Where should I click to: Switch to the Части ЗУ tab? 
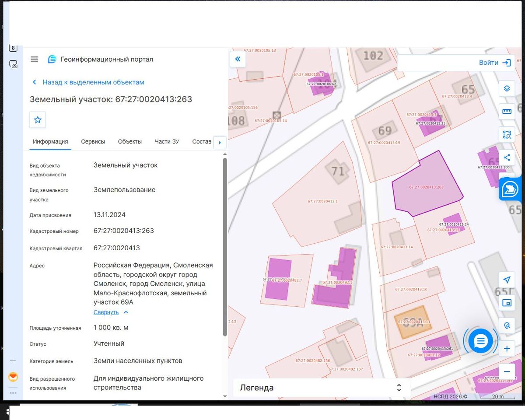coord(167,141)
